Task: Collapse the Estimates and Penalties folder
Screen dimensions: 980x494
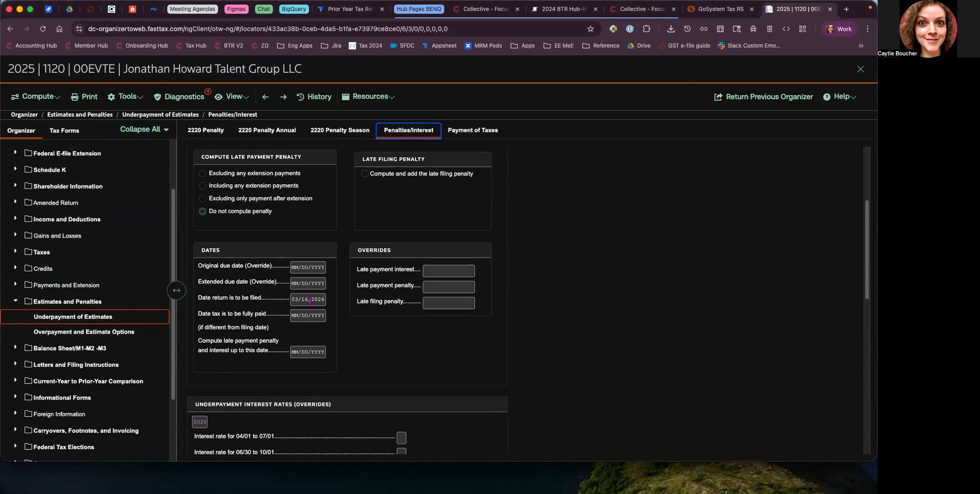Action: tap(15, 301)
